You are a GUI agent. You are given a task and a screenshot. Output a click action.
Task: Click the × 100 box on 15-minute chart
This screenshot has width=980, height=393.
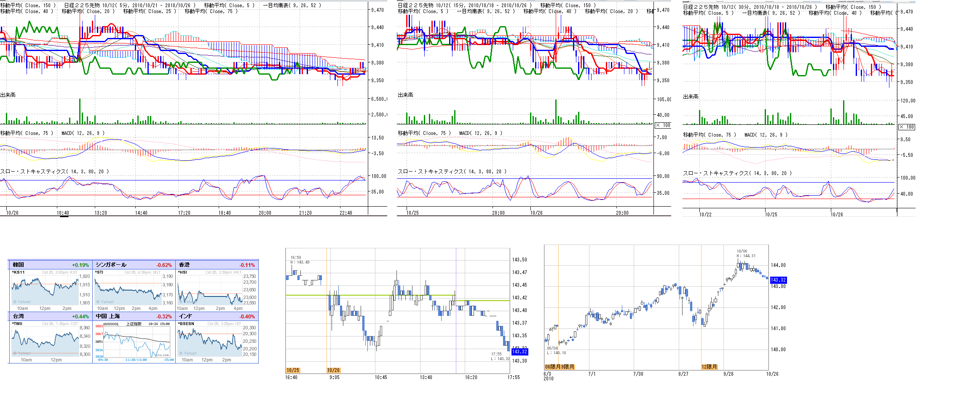pyautogui.click(x=663, y=125)
